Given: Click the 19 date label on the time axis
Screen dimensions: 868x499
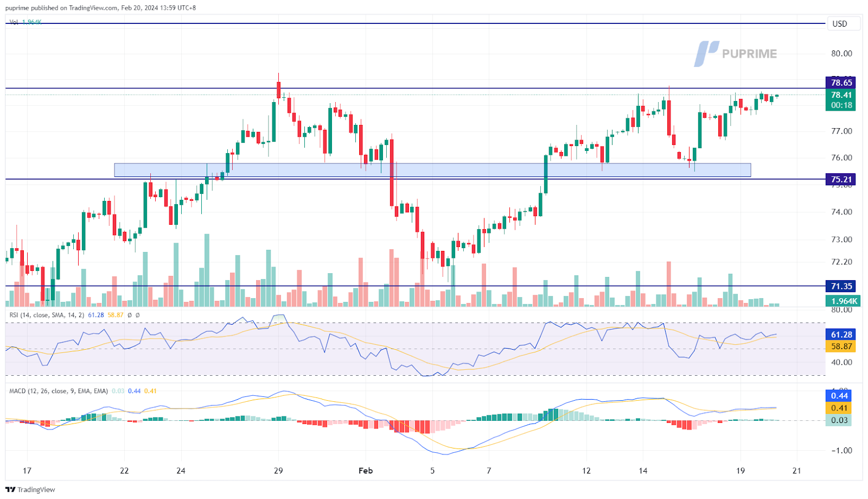Looking at the screenshot, I should (x=741, y=471).
